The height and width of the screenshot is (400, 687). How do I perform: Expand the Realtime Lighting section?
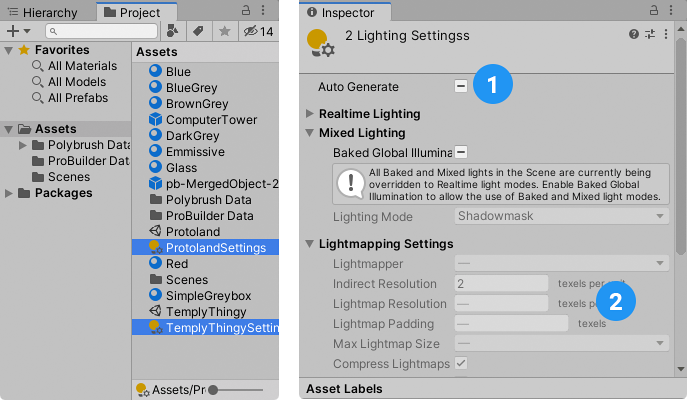coord(369,114)
